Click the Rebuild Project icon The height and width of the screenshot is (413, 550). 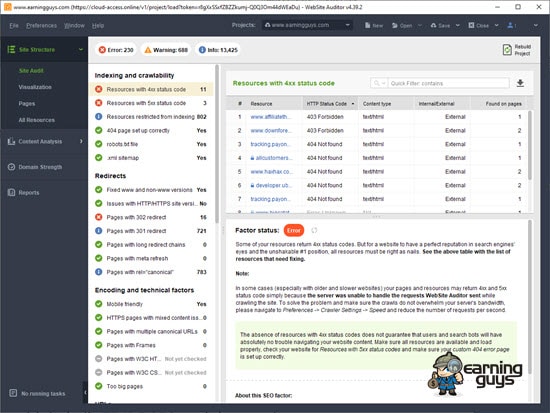pyautogui.click(x=507, y=50)
